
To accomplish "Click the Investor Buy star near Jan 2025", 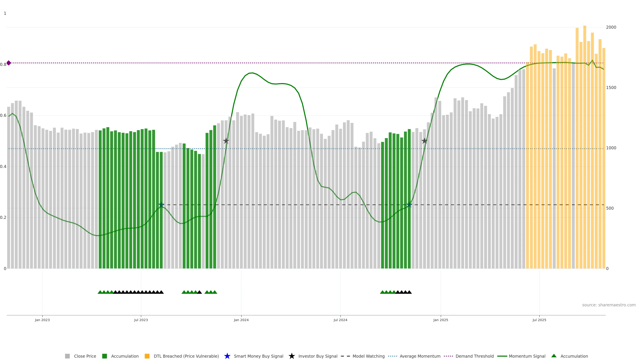I will [x=424, y=141].
